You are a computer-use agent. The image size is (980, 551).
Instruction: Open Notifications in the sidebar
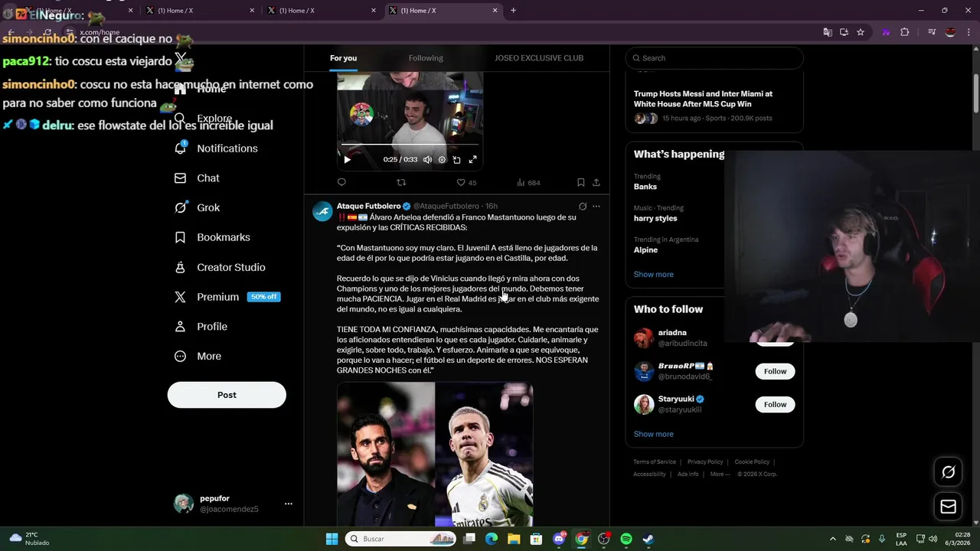coord(217,148)
